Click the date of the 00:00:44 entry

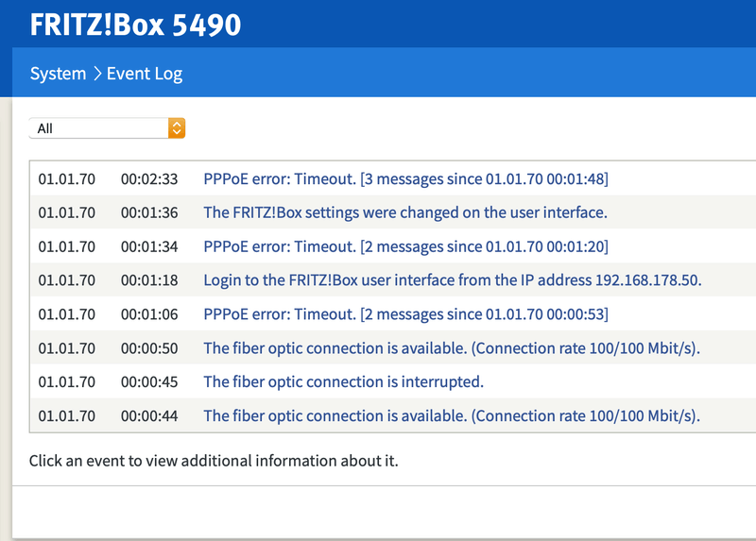point(66,416)
